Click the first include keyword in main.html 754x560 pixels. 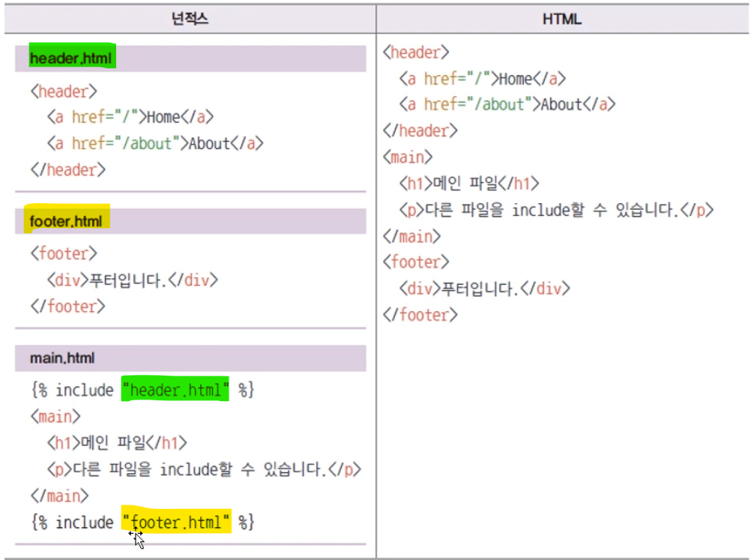point(84,390)
